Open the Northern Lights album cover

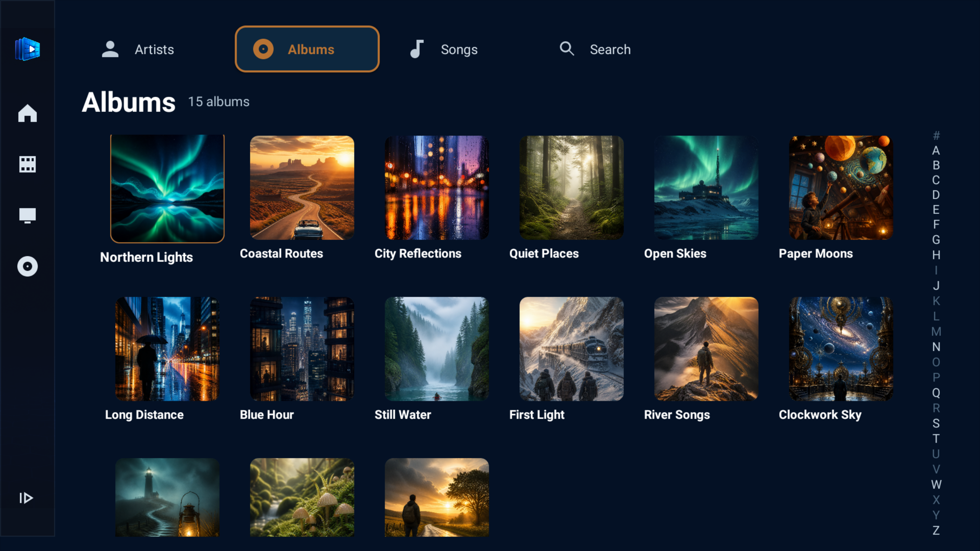click(x=167, y=189)
